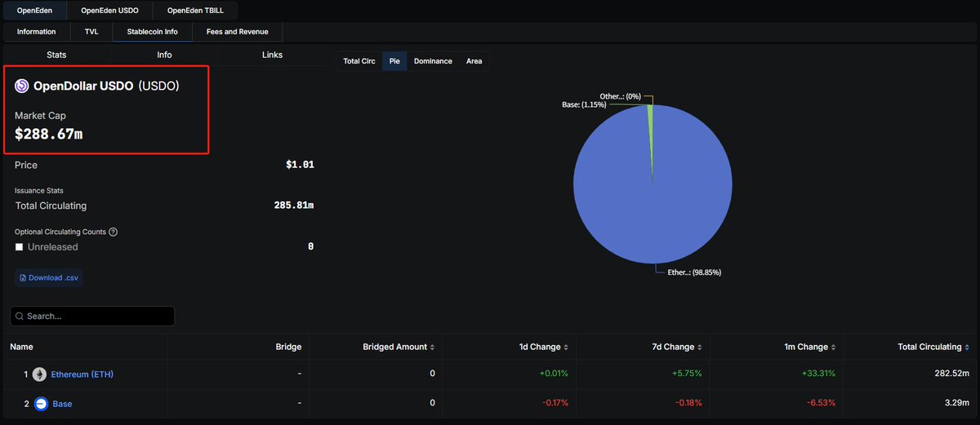
Task: Open the OpenEden USDO tab
Action: point(110,11)
